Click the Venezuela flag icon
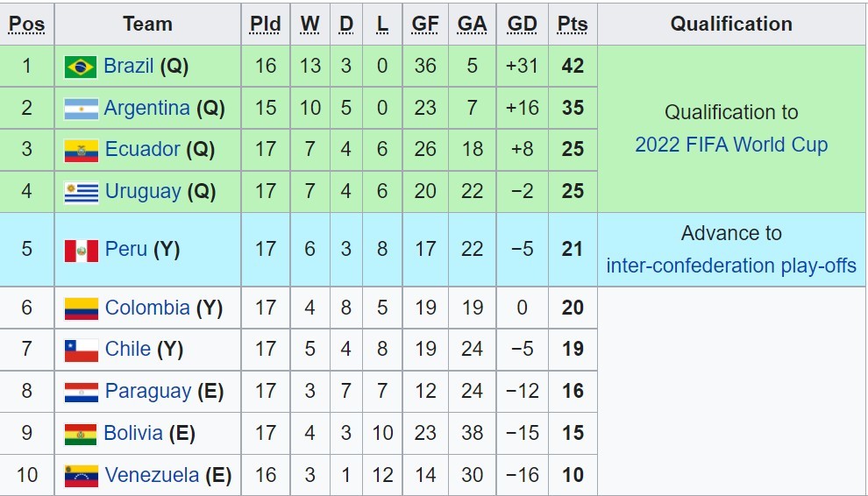Screen dimensions: 868x496 pyautogui.click(x=81, y=475)
